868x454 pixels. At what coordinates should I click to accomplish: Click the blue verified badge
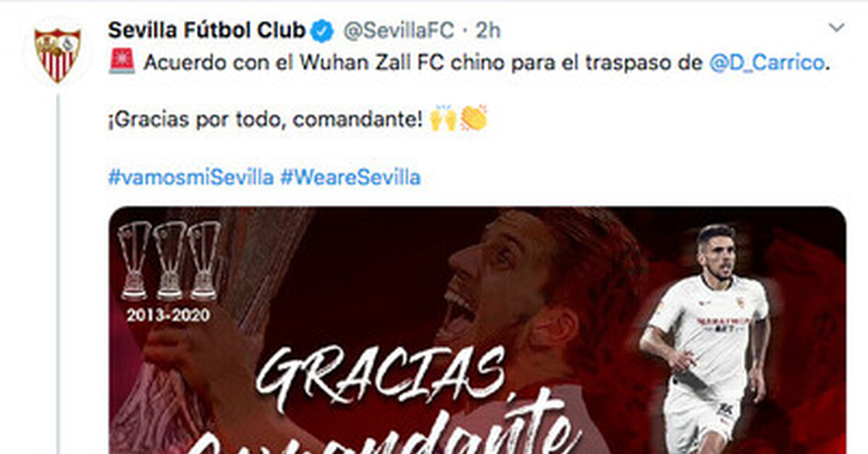point(322,31)
